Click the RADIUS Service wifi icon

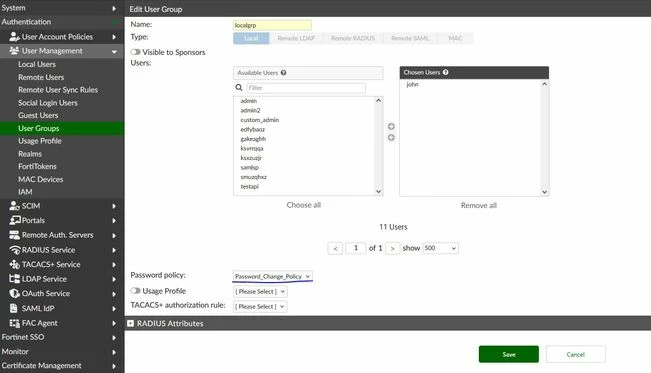click(15, 250)
